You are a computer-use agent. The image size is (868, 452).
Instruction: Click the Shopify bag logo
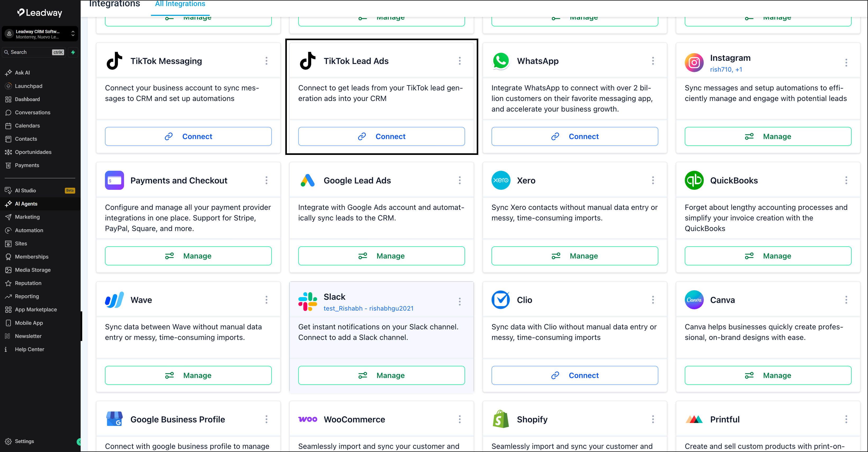(x=501, y=419)
